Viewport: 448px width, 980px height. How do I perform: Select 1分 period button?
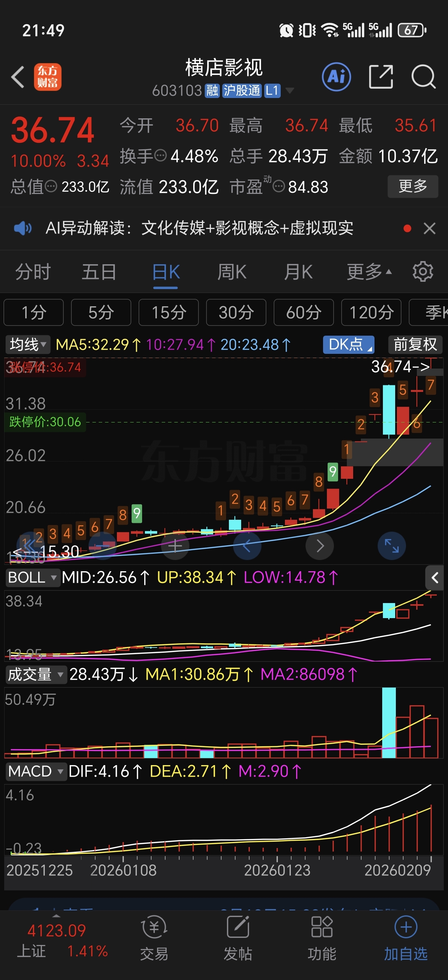(34, 312)
